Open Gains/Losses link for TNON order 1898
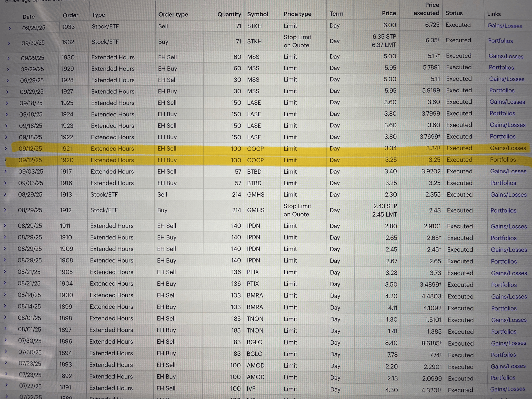 [x=509, y=320]
